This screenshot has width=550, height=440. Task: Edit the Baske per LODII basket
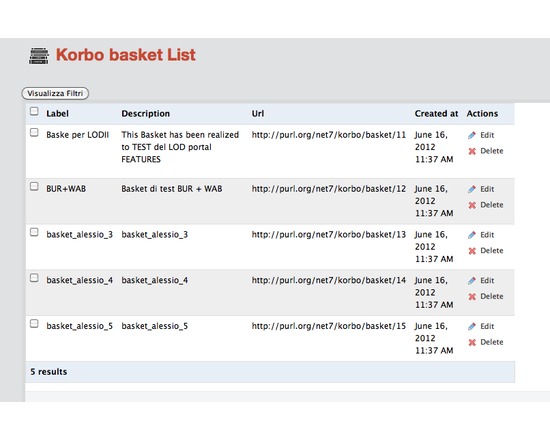pos(487,135)
